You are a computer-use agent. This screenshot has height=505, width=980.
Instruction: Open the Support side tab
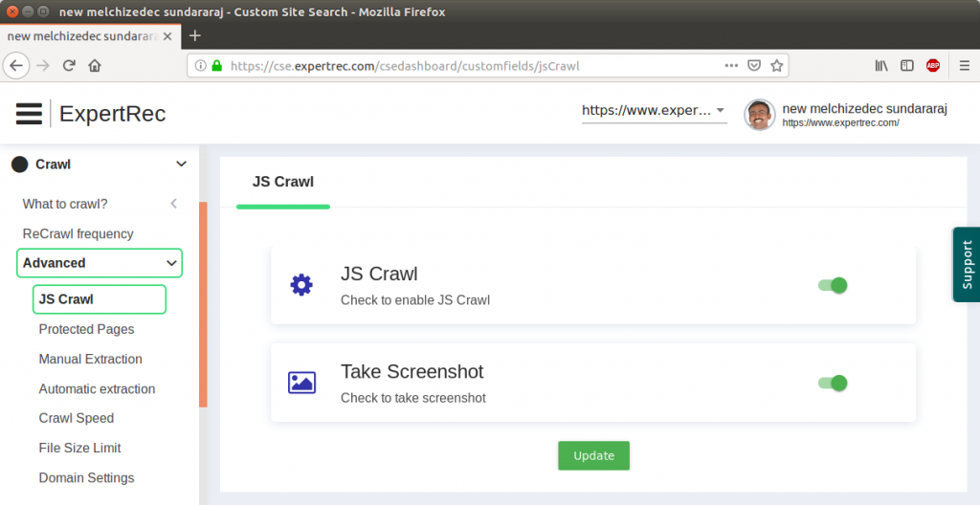pyautogui.click(x=967, y=264)
